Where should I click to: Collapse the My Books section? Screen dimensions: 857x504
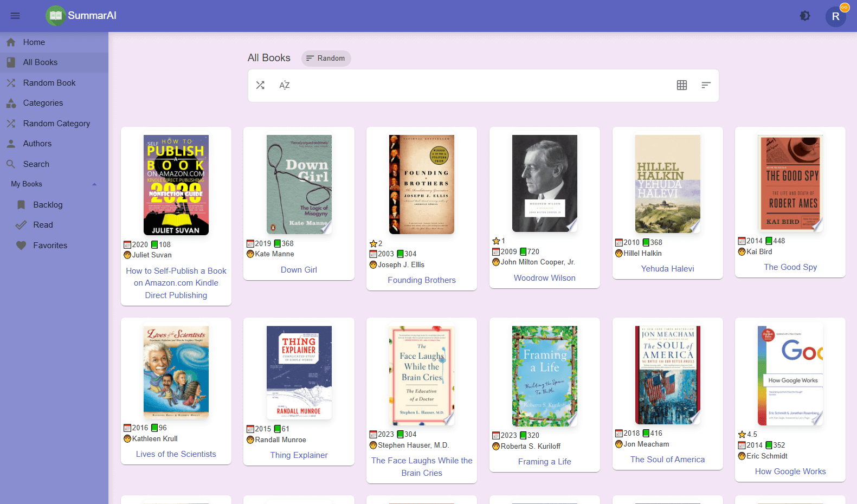[x=54, y=184]
